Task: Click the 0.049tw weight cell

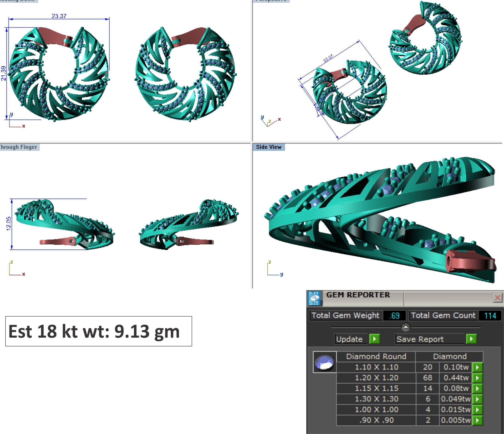Action: coord(456,399)
